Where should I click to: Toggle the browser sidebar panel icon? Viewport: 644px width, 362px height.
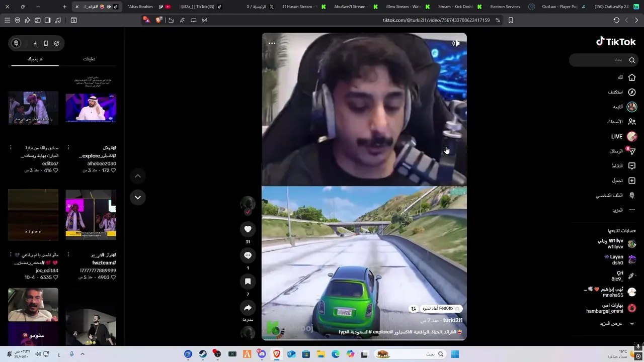pos(47,20)
